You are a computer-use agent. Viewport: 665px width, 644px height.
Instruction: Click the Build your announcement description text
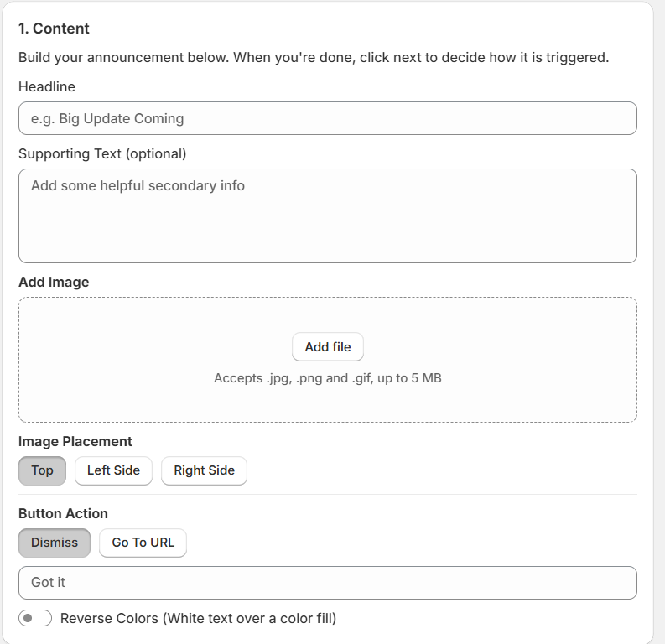click(x=314, y=57)
